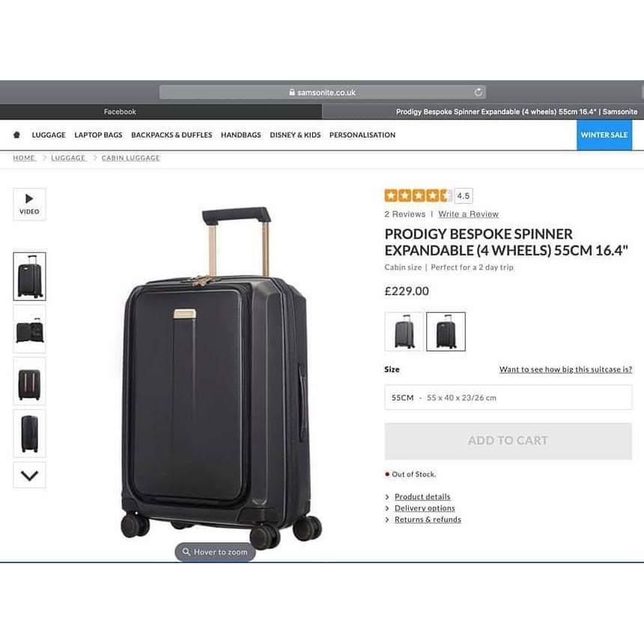644x644 pixels.
Task: Click the samsonite.co.uk address bar
Action: tap(323, 92)
